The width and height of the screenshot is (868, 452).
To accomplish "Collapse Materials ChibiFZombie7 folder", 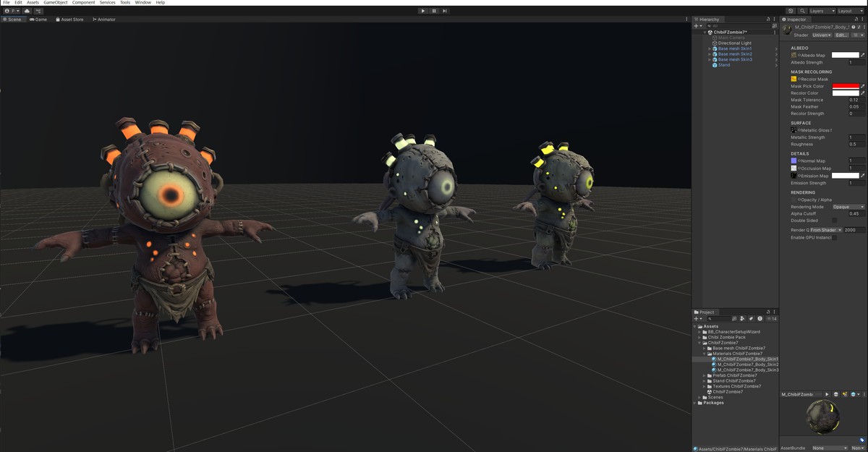I will tap(705, 354).
